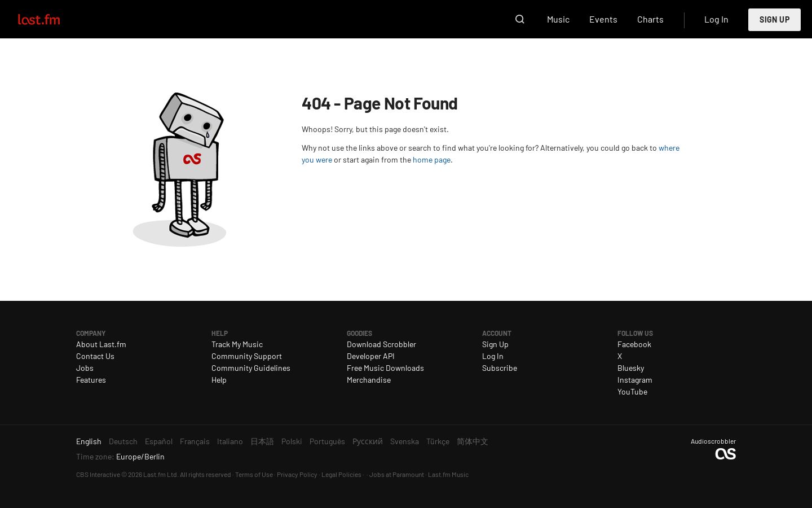Open Jobs at Paramount link
The image size is (812, 508).
click(x=396, y=475)
